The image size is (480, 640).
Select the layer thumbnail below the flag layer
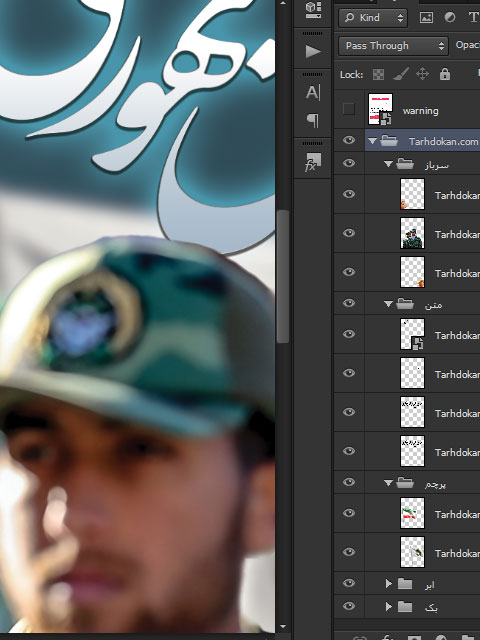click(412, 552)
